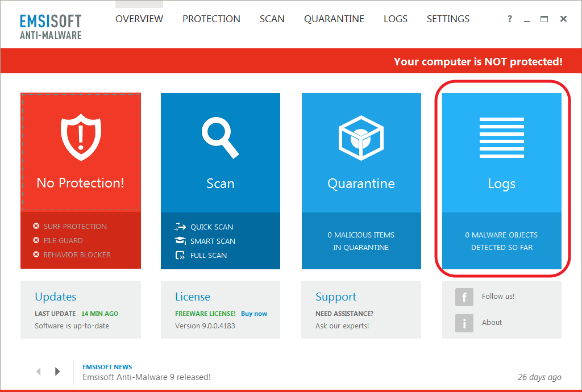The image size is (582, 392).
Task: Click the Logs lines icon
Action: click(501, 138)
